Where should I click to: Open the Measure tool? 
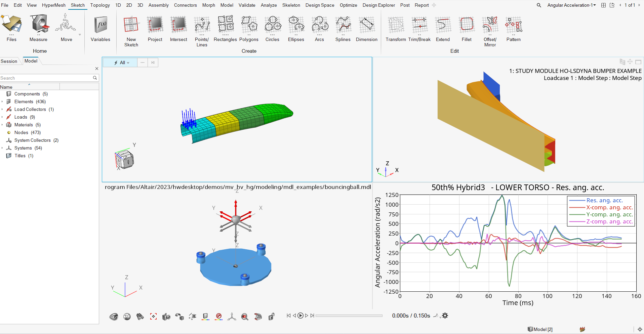click(x=38, y=29)
